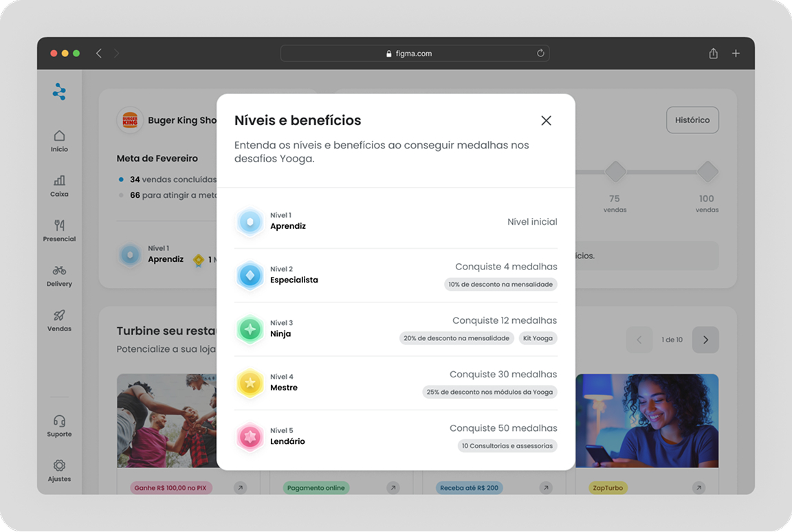Screen dimensions: 792x532
Task: Open Início in the sidebar
Action: point(59,140)
